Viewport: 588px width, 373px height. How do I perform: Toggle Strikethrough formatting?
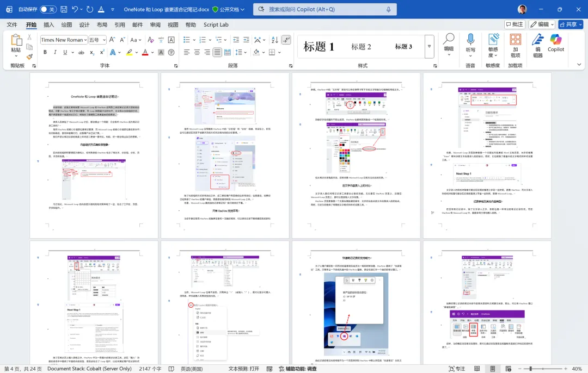81,52
